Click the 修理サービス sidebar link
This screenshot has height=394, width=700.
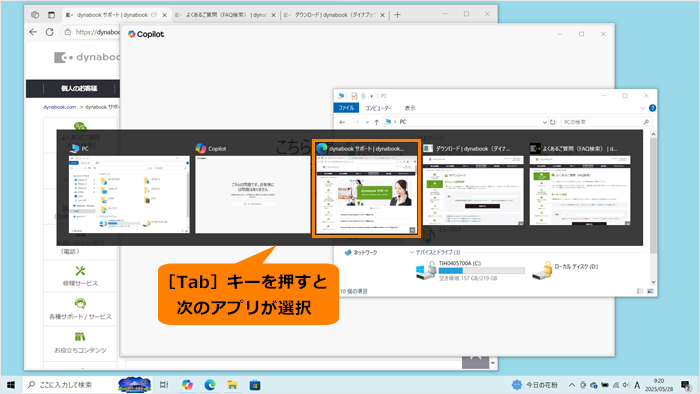[x=80, y=276]
